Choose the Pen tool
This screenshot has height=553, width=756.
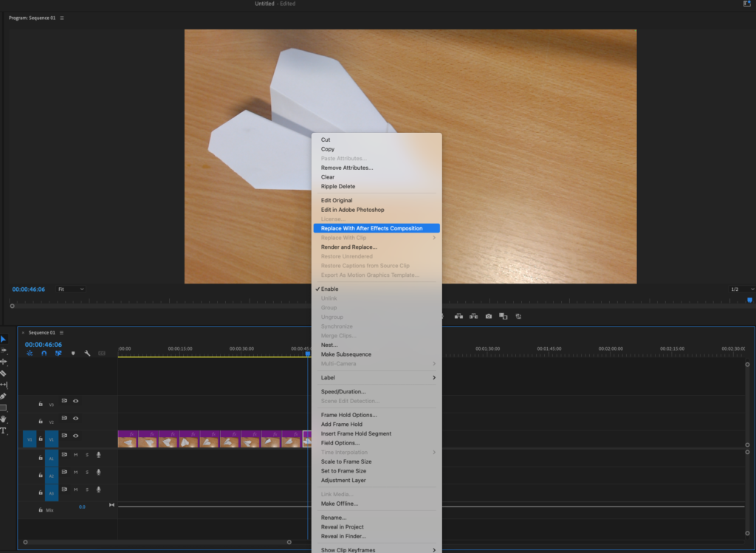[x=4, y=396]
